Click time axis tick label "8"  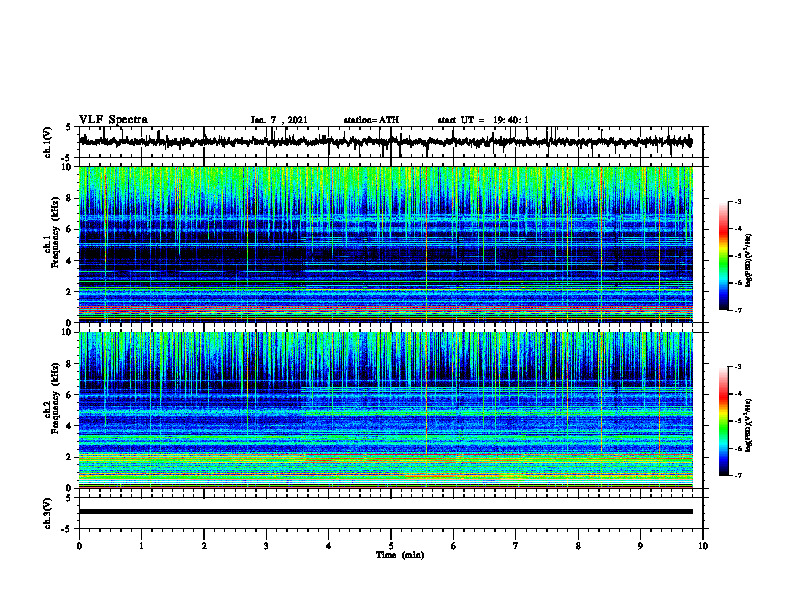(578, 546)
